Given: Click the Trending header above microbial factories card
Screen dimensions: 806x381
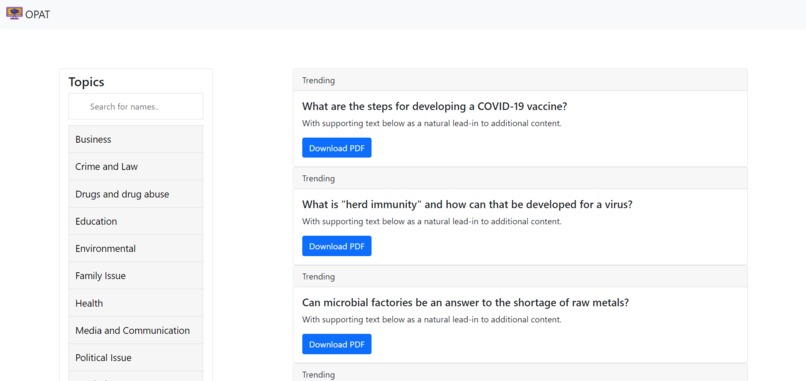Looking at the screenshot, I should (x=520, y=277).
